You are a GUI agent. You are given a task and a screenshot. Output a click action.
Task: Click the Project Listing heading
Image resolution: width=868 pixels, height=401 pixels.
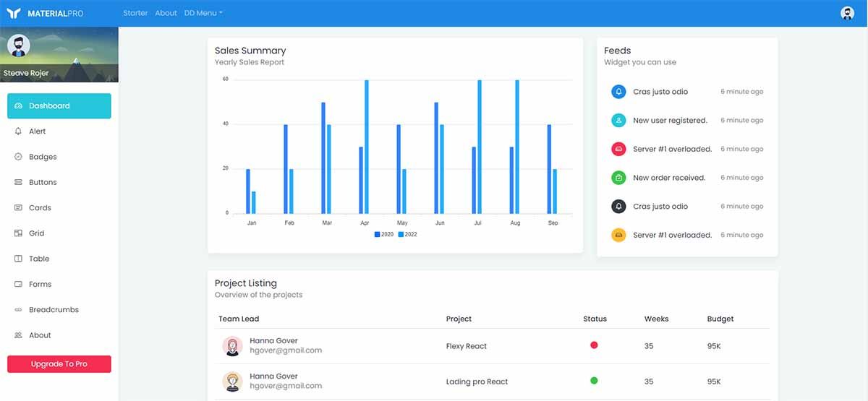tap(246, 283)
